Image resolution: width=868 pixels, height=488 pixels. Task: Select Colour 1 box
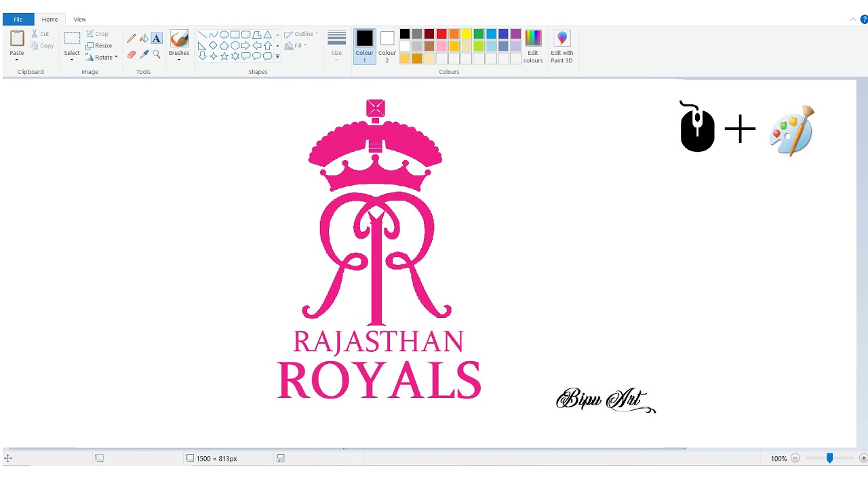pos(365,47)
